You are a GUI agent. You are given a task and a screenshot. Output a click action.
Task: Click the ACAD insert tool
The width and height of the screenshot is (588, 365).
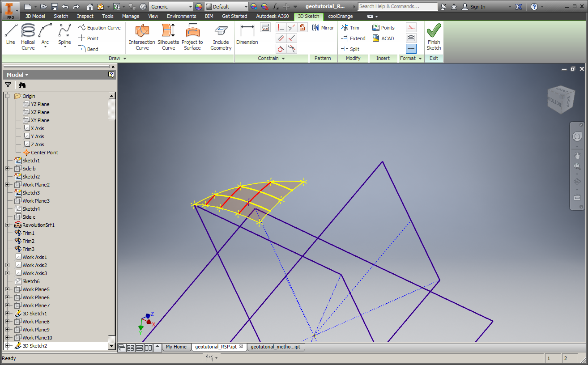coord(383,38)
